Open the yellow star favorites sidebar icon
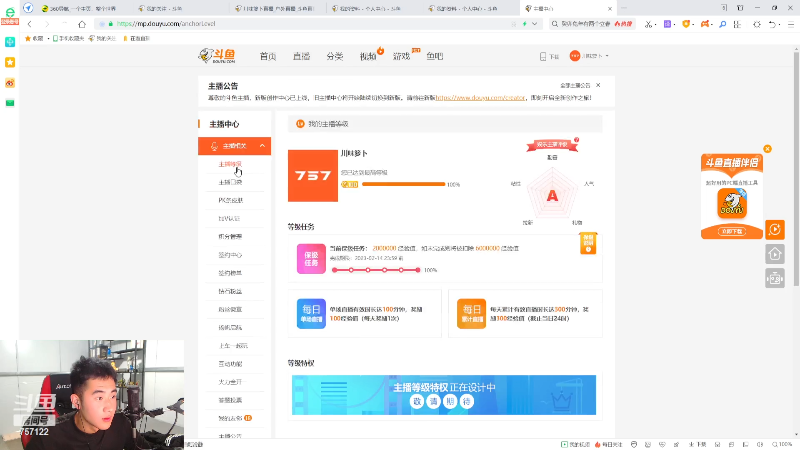 click(10, 62)
